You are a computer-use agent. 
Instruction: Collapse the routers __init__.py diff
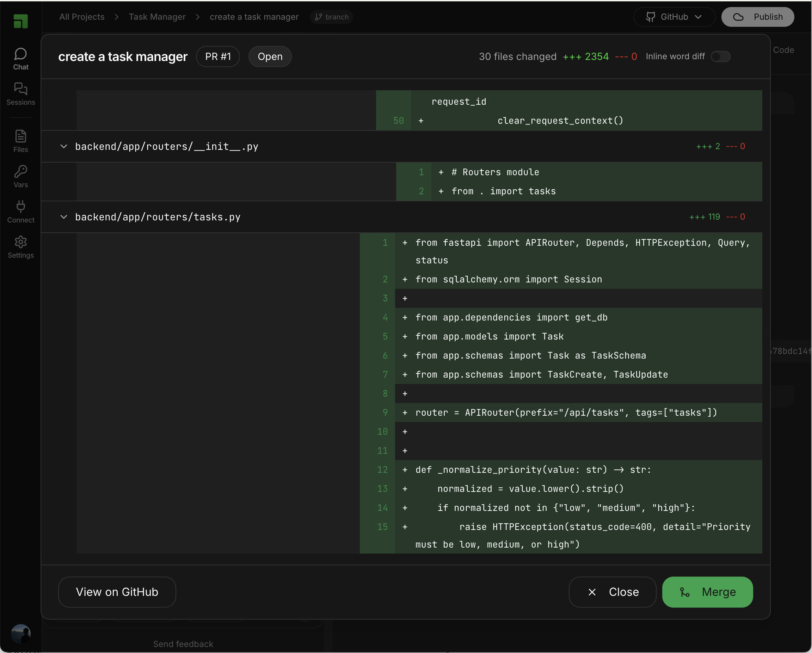click(64, 146)
